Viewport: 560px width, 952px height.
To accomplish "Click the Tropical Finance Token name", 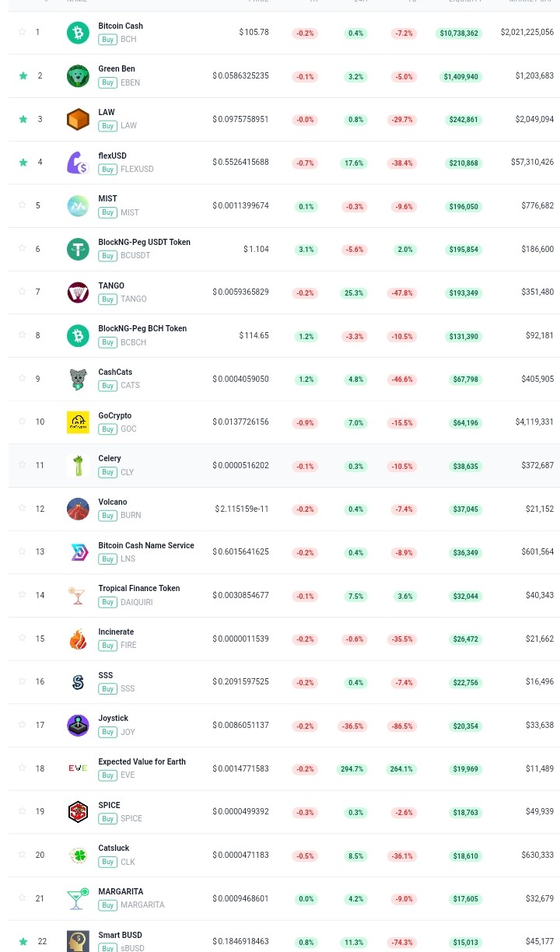I will (139, 588).
